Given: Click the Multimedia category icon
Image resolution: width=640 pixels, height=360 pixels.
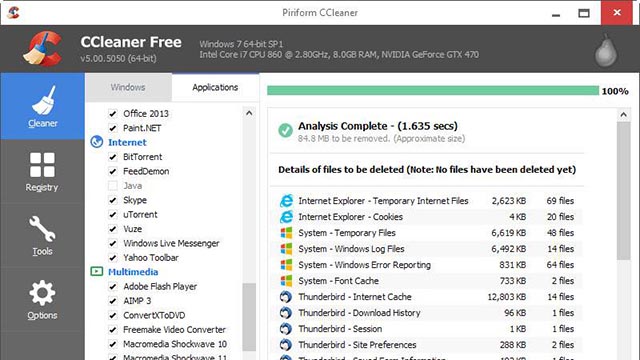Looking at the screenshot, I should [x=97, y=271].
